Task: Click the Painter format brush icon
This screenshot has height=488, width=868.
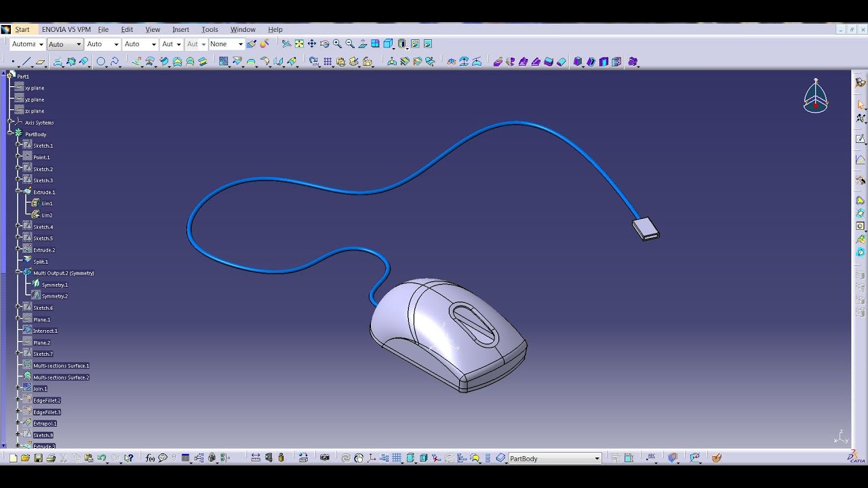Action: click(252, 43)
